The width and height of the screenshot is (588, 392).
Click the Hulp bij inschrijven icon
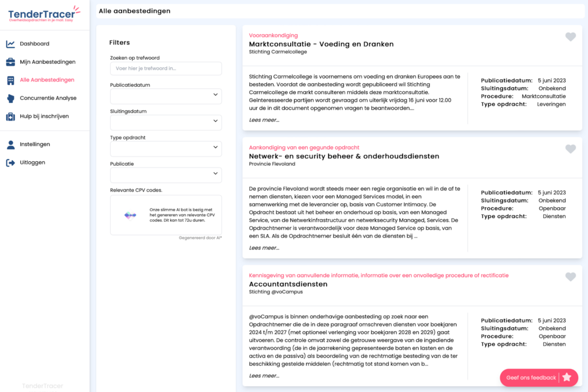[10, 117]
